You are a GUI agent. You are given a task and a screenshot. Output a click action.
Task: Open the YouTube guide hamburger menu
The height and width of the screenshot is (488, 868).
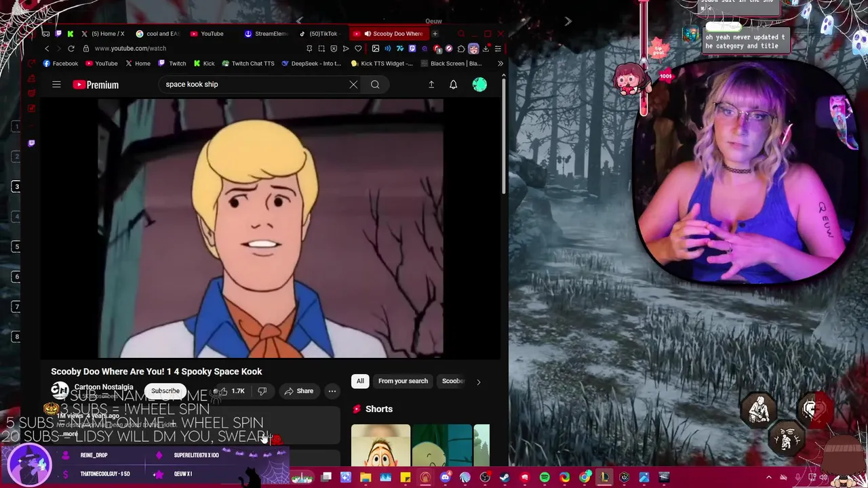(56, 85)
